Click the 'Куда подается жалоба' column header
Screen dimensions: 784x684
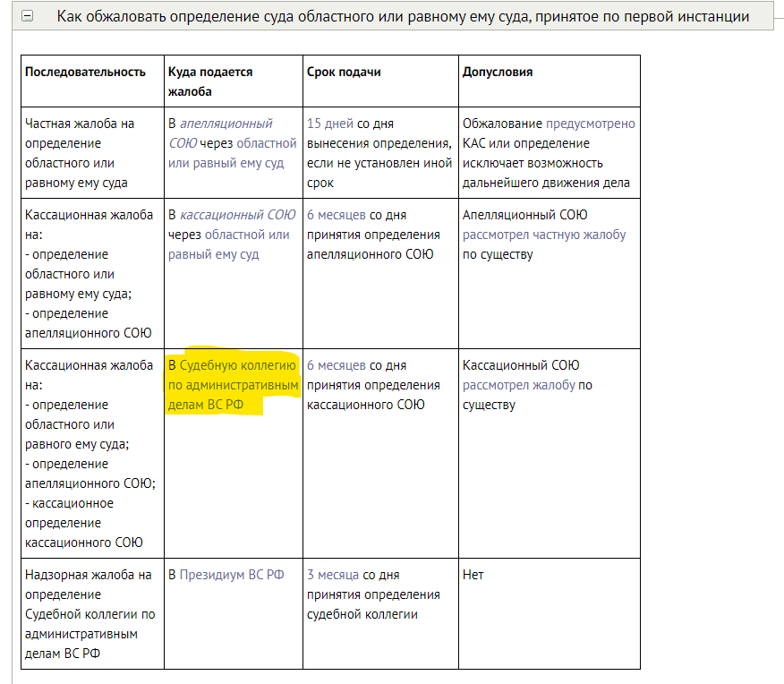pos(210,81)
